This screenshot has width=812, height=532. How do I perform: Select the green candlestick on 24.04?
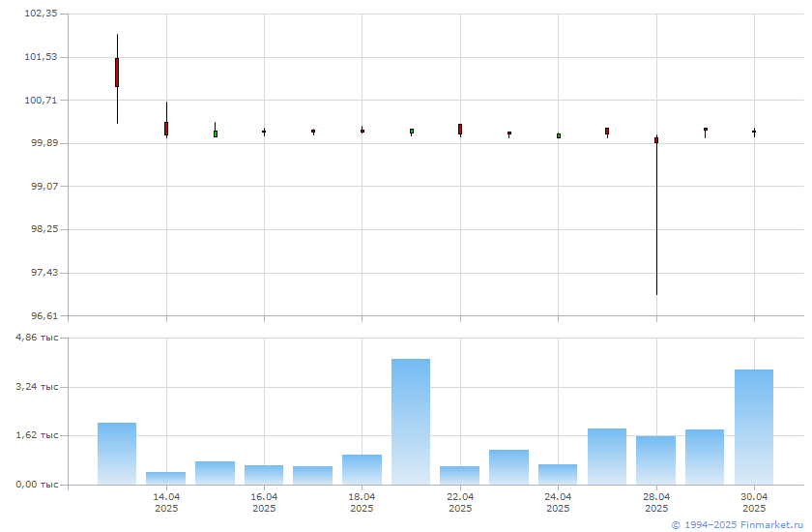coord(559,135)
